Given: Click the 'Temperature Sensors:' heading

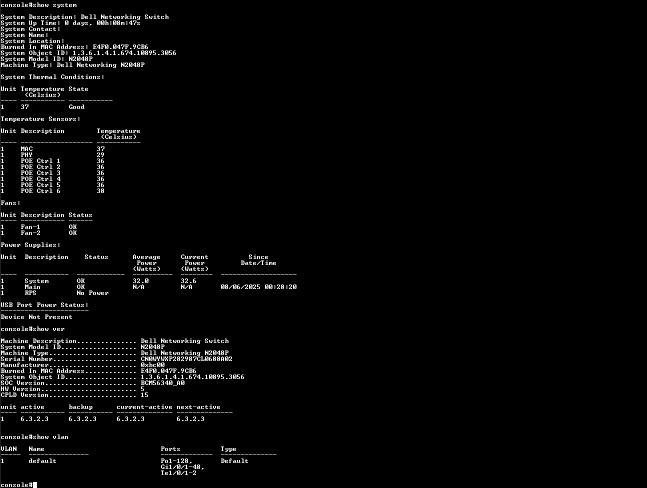Looking at the screenshot, I should point(40,119).
